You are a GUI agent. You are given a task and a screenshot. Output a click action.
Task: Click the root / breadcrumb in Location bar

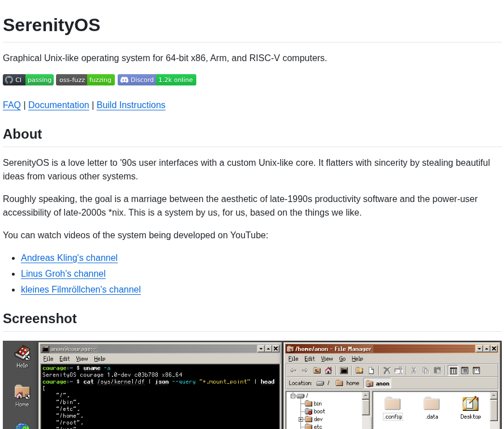tap(323, 383)
